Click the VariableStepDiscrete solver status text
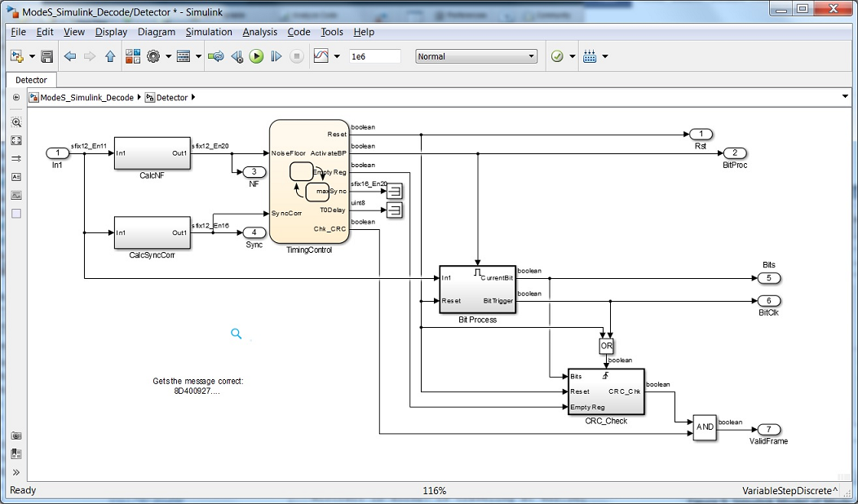This screenshot has width=858, height=504. [x=789, y=491]
